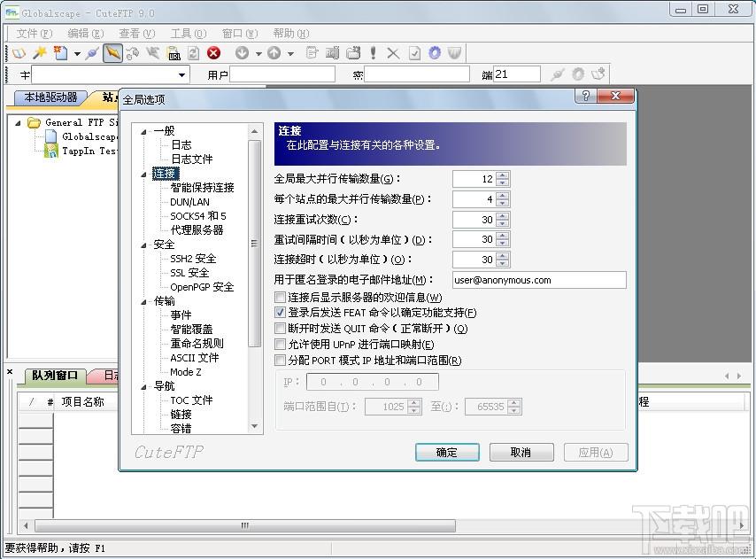Enable show server welcome message checkbox
The height and width of the screenshot is (559, 756).
[x=280, y=297]
